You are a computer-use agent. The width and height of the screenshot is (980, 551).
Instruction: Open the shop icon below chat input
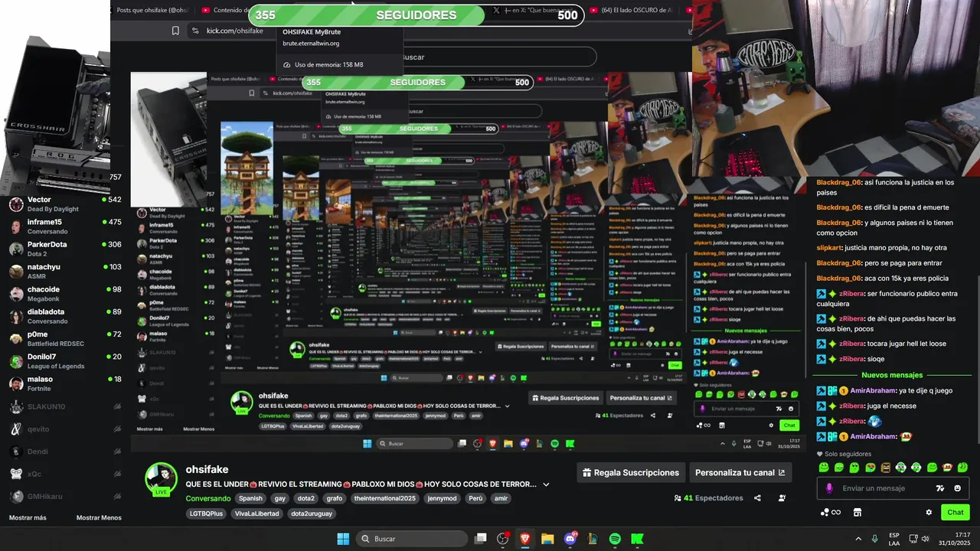click(857, 513)
